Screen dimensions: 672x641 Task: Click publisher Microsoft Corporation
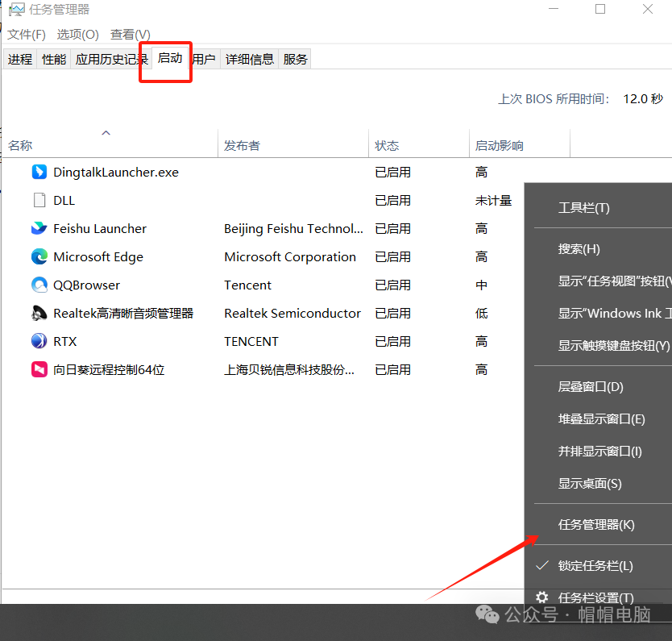pos(290,257)
